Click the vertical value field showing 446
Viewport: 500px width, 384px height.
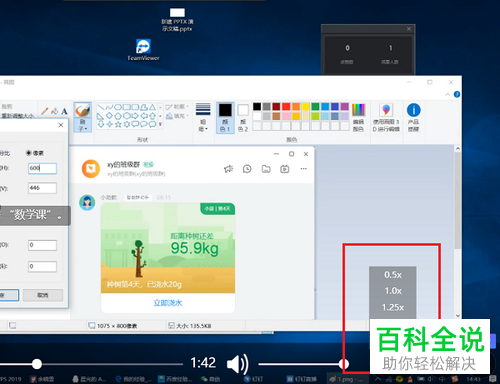click(x=42, y=188)
